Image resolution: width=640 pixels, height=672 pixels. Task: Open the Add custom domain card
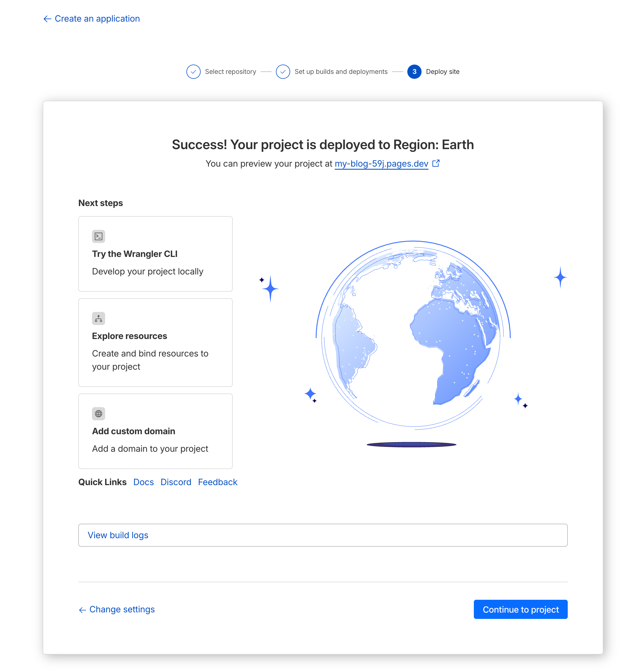(x=155, y=431)
